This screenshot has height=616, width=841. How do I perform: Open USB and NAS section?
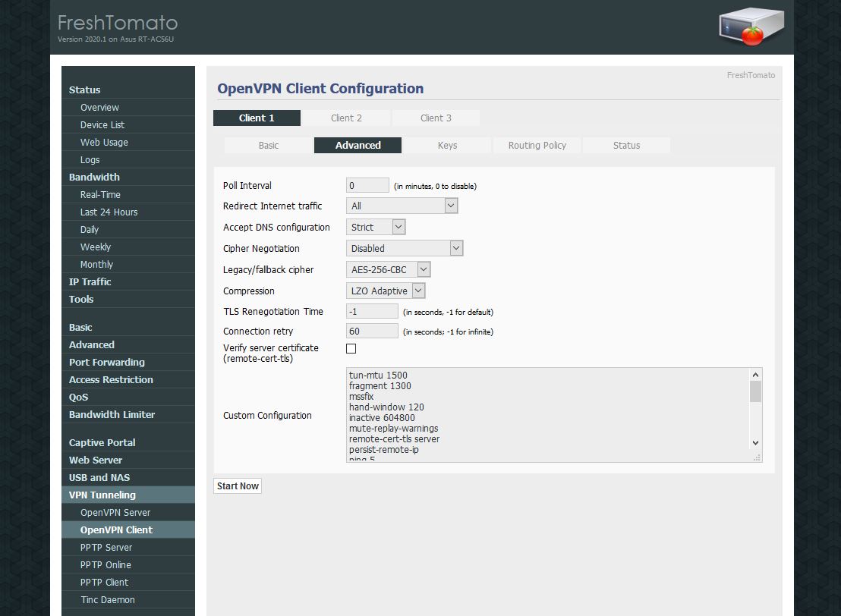(128, 477)
